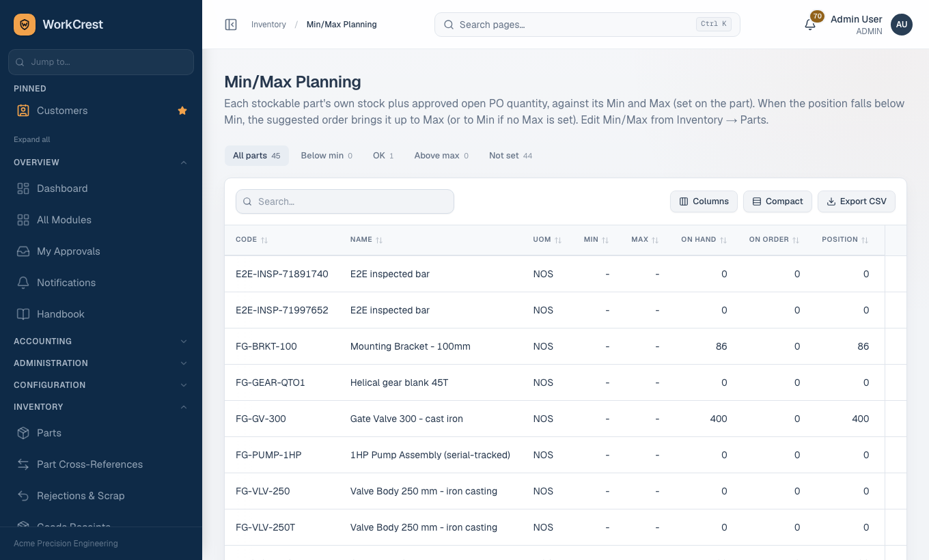Screen dimensions: 929x560
Task: Expand the ADMINISTRATION sidebar section
Action: pos(101,363)
